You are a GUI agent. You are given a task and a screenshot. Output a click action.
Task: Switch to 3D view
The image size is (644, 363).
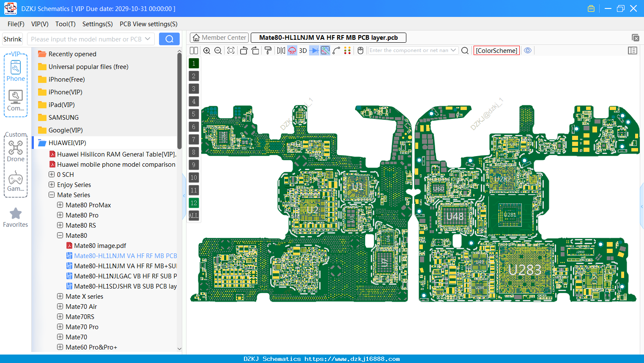coord(303,50)
